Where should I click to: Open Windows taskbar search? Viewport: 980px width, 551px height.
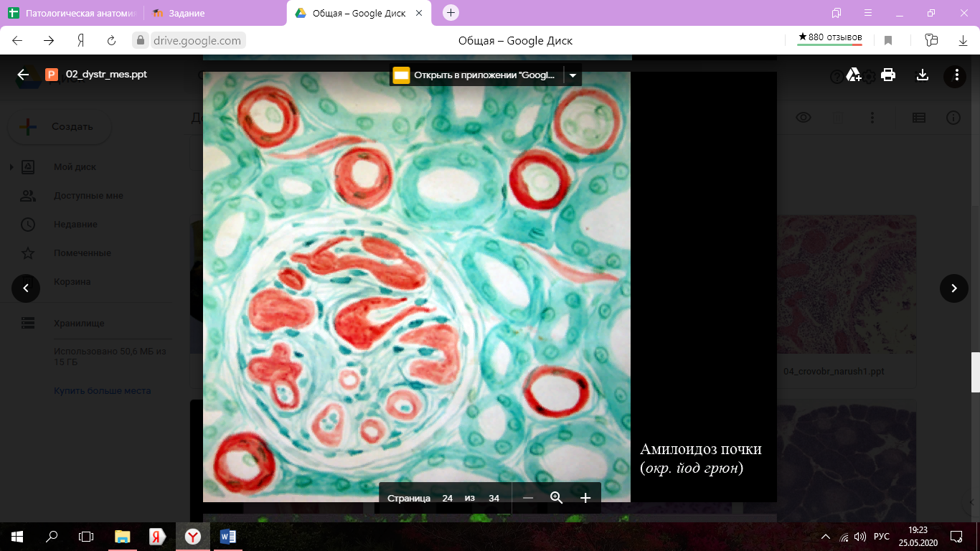coord(52,536)
